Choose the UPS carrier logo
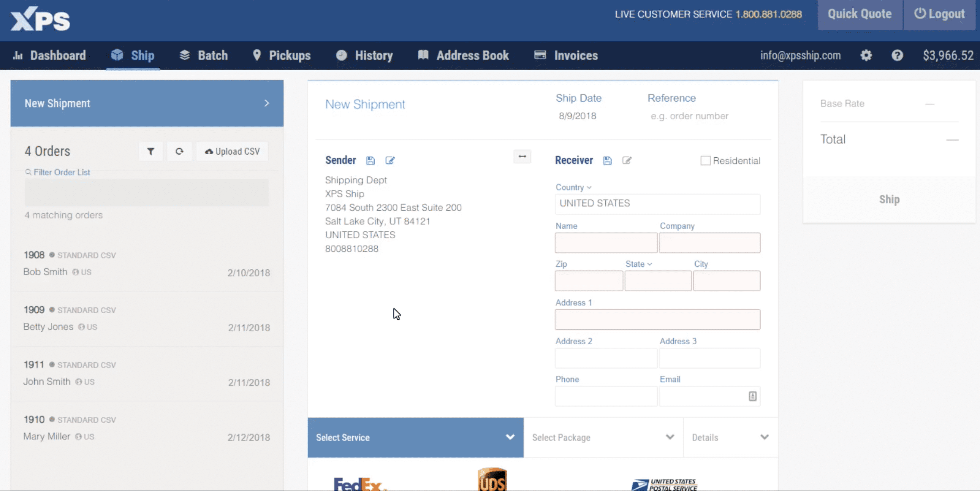 click(492, 479)
